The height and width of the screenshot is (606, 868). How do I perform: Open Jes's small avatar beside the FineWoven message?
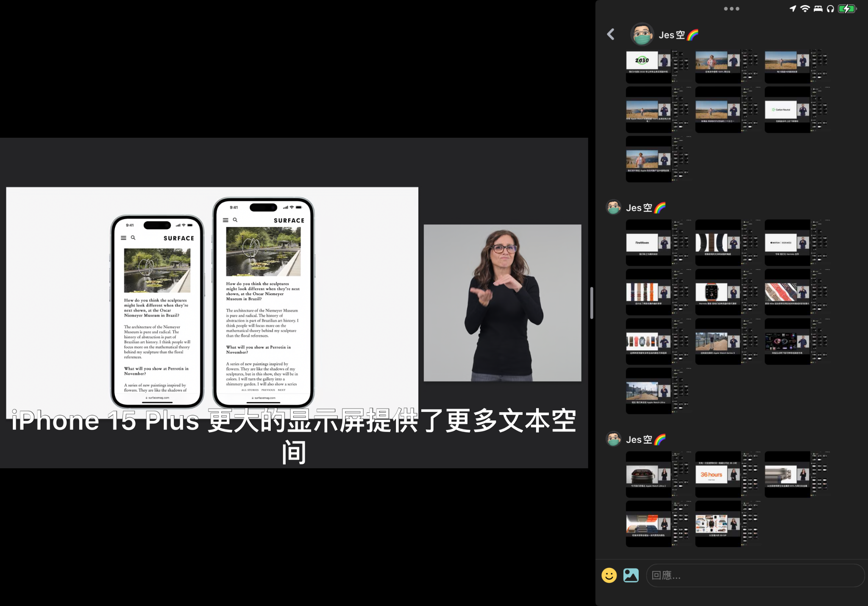[x=613, y=207]
